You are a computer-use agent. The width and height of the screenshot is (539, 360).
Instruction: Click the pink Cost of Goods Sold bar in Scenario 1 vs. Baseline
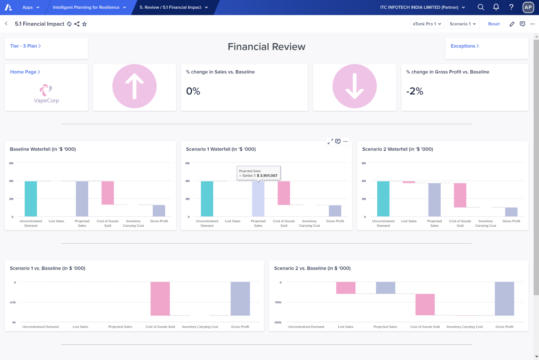[x=160, y=299]
